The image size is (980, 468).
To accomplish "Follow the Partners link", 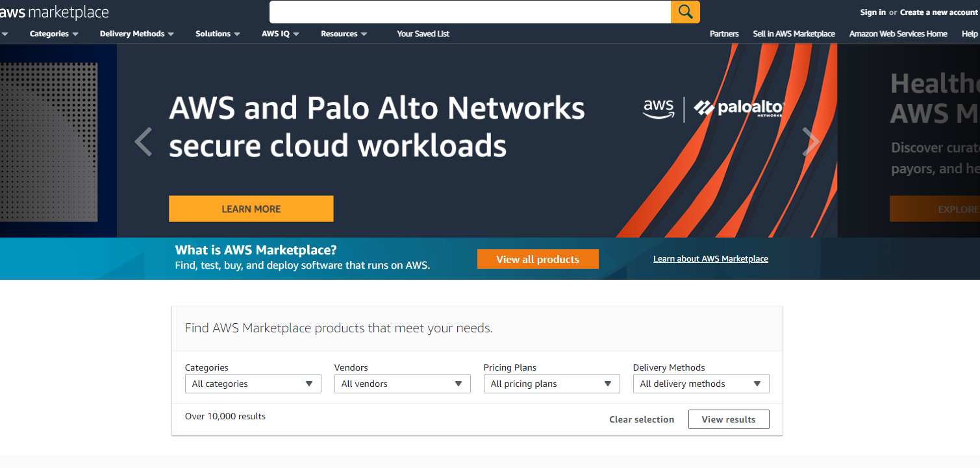I will (x=724, y=34).
